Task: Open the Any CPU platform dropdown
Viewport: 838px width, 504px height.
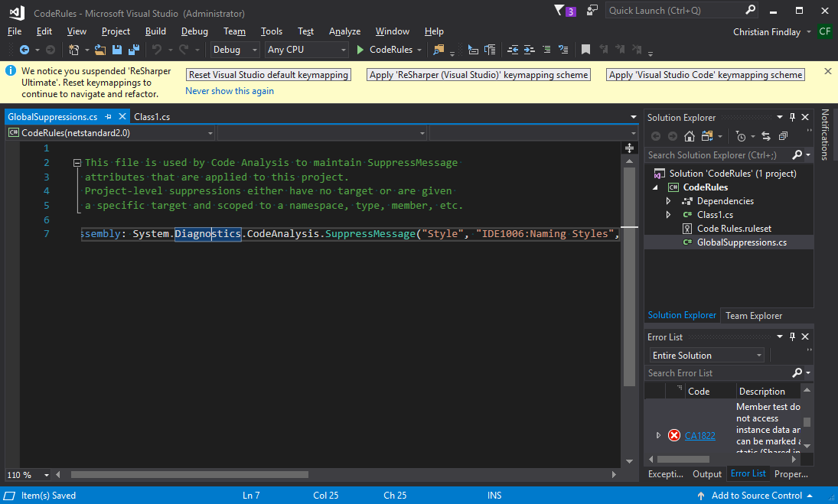Action: pyautogui.click(x=307, y=50)
